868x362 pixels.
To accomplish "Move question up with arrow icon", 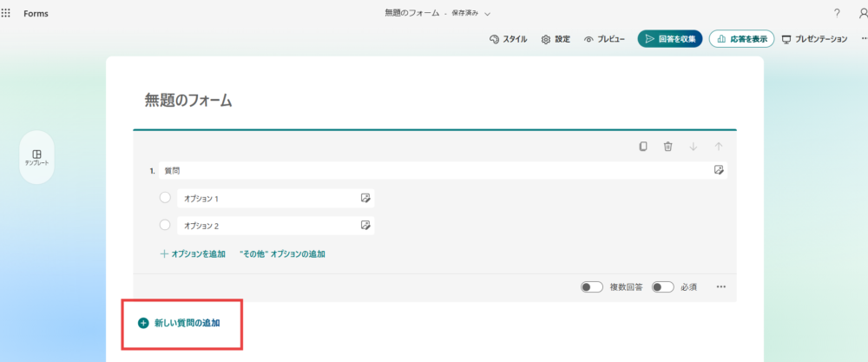I will point(718,147).
